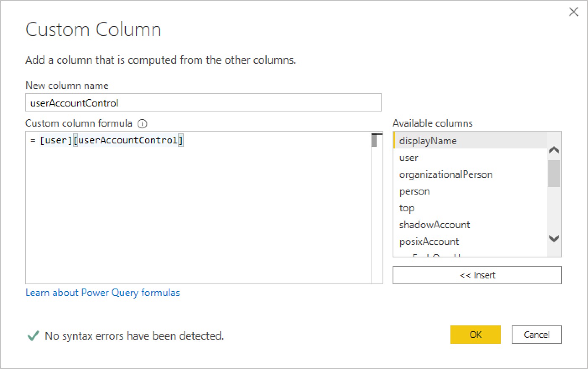Select organizationalPerson column
The image size is (588, 369).
point(470,174)
